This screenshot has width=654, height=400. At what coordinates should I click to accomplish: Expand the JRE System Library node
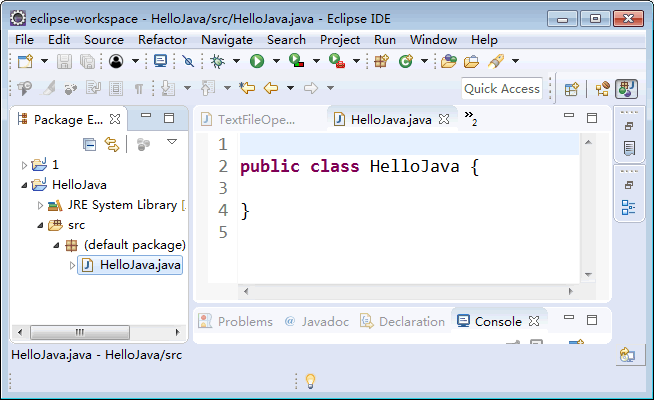point(41,205)
